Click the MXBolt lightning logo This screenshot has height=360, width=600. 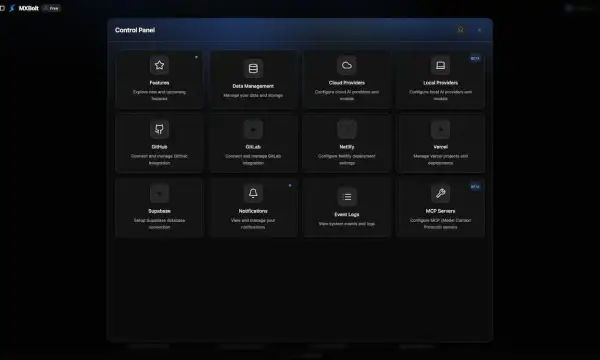click(12, 8)
